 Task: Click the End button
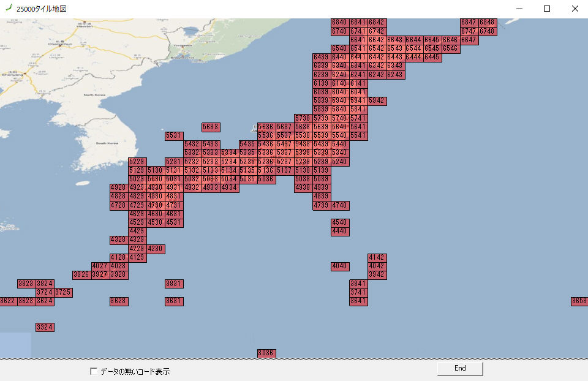coord(460,368)
